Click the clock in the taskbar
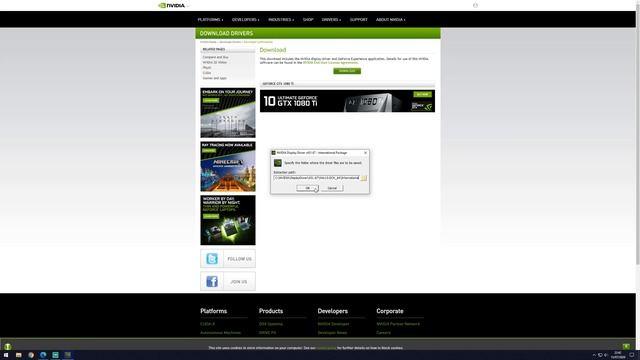Viewport: 640px width, 360px height. point(618,355)
